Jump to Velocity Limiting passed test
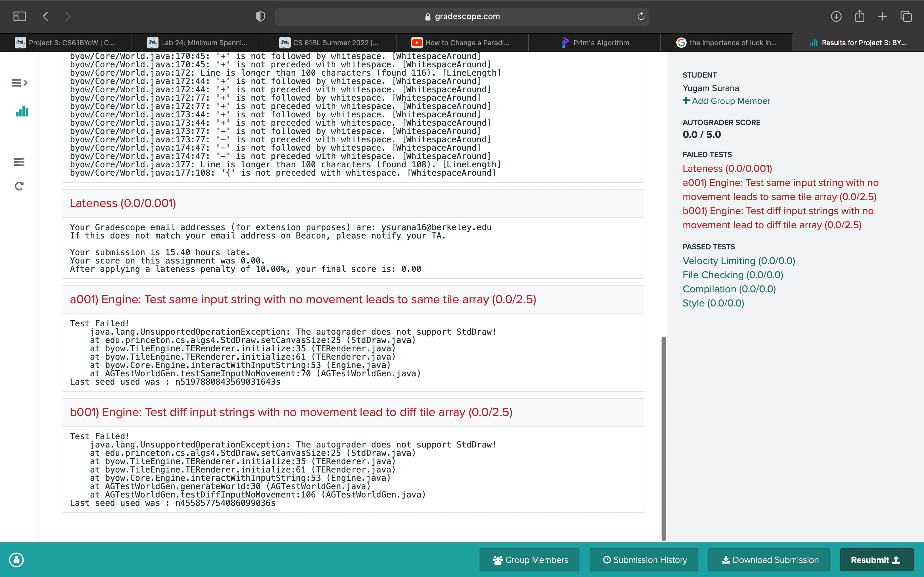 click(739, 261)
